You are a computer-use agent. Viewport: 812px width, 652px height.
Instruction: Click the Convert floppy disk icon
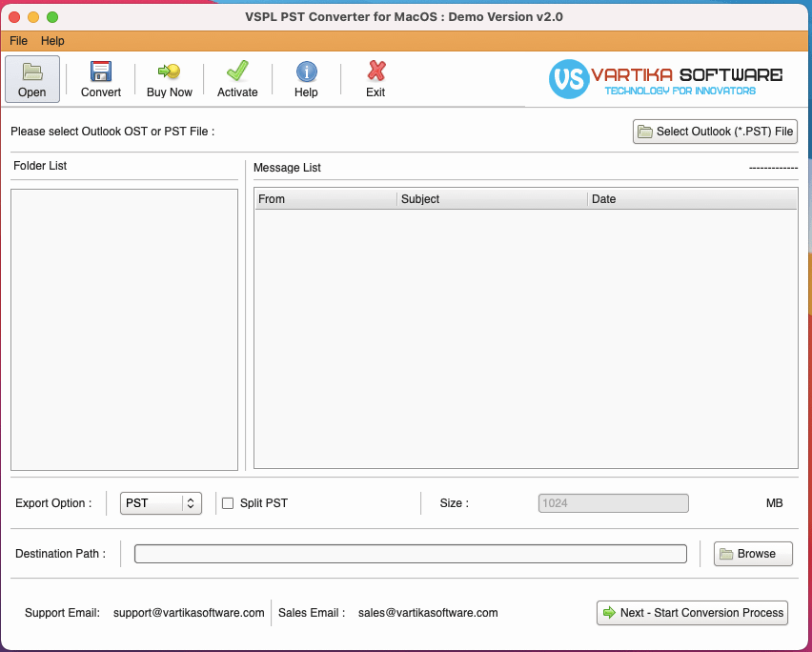coord(100,71)
